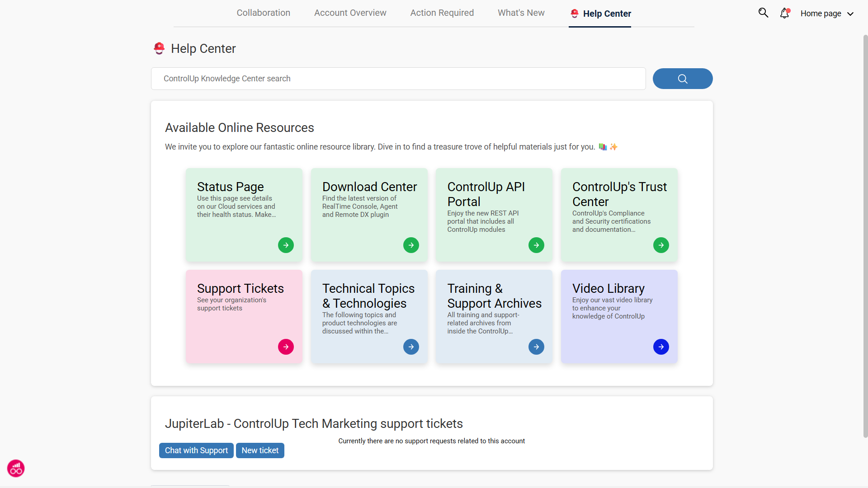The image size is (868, 488).
Task: Open Status Page via its green arrow
Action: [x=286, y=245]
